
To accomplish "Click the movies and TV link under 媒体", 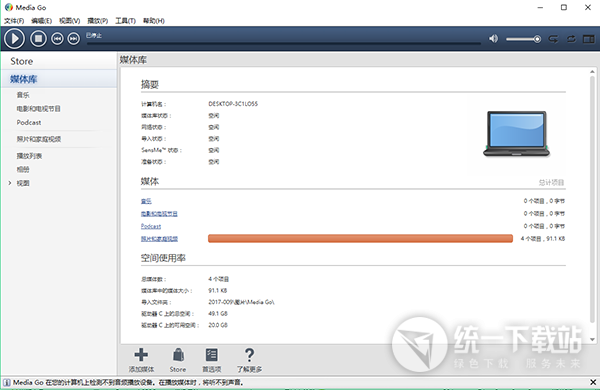I will 159,214.
